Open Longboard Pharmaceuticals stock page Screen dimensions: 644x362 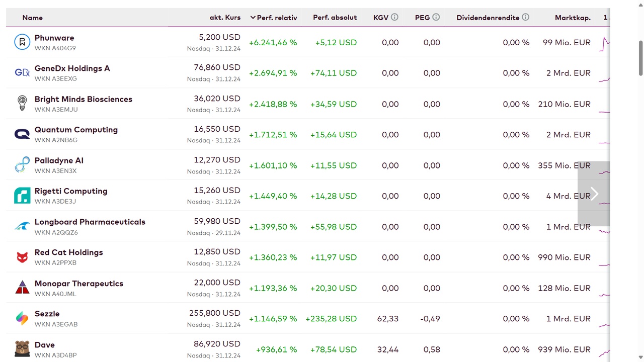90,222
